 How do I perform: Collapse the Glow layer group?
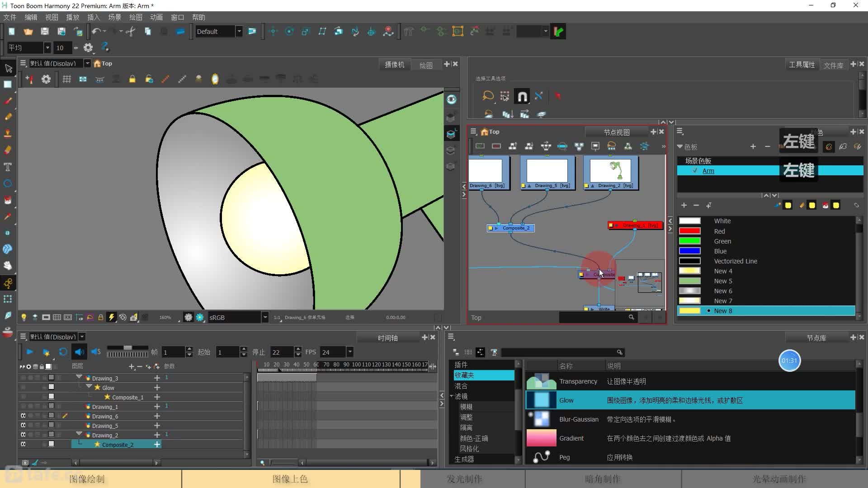pyautogui.click(x=89, y=386)
